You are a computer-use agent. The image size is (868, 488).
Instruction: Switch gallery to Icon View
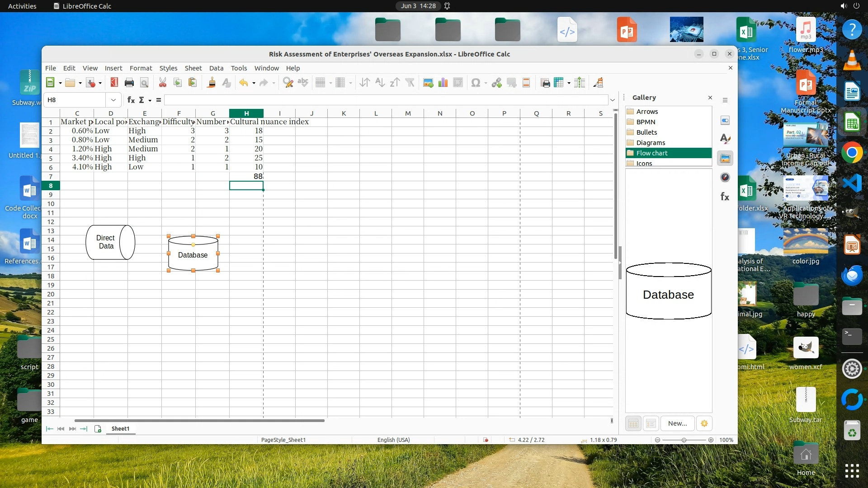click(x=633, y=423)
